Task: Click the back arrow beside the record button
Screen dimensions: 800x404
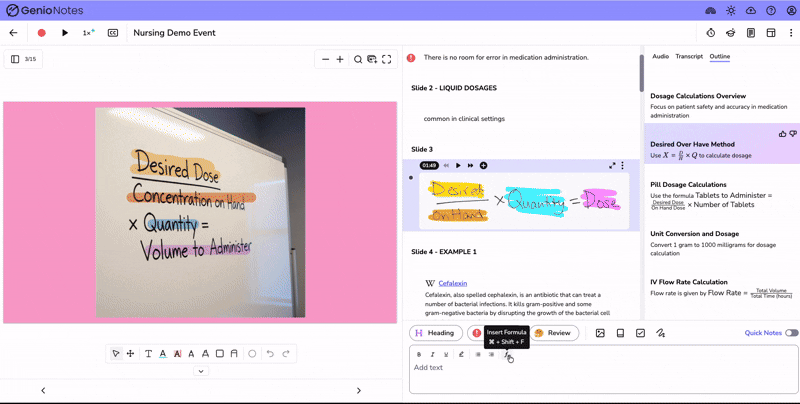Action: click(x=13, y=33)
